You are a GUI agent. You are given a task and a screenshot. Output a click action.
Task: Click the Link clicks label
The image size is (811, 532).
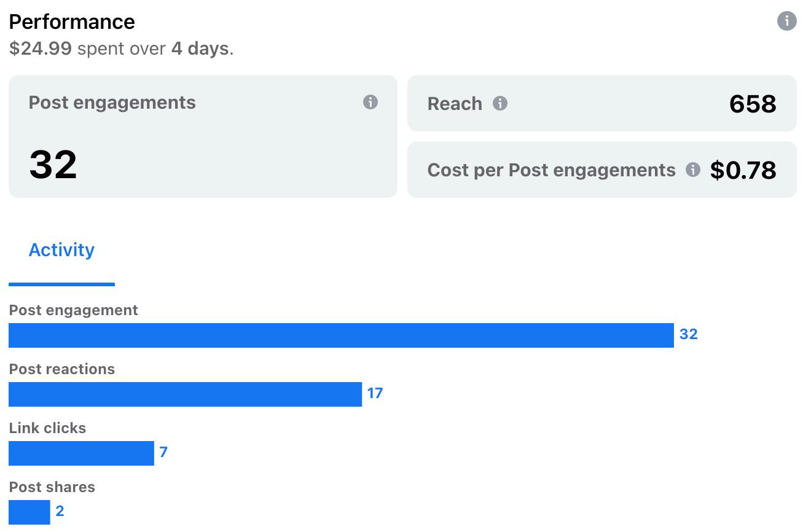point(47,428)
